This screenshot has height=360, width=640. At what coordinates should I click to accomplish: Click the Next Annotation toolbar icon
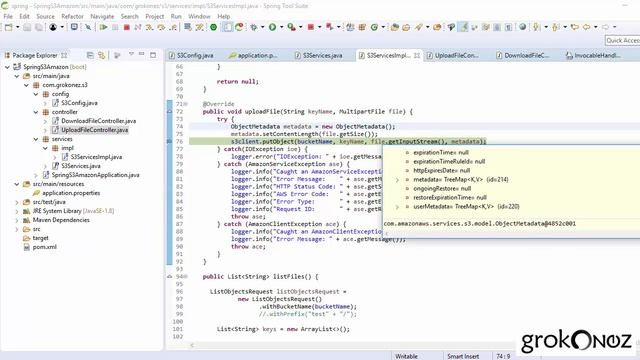(537, 27)
